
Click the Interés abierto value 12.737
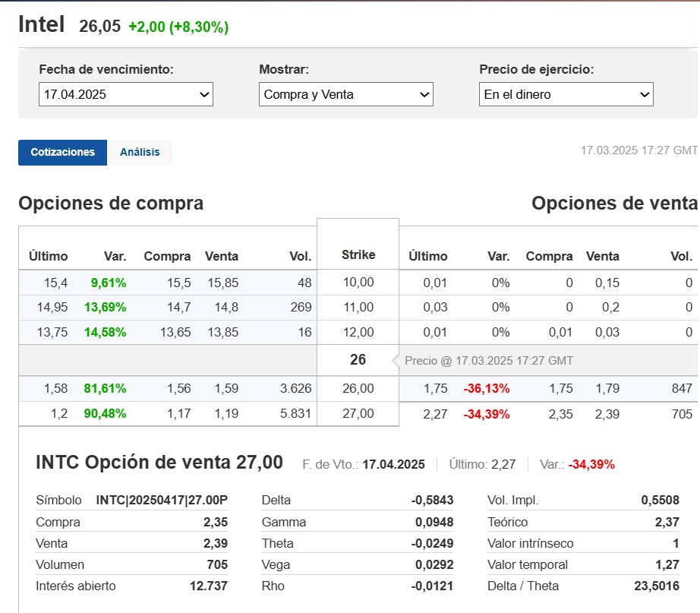[209, 586]
